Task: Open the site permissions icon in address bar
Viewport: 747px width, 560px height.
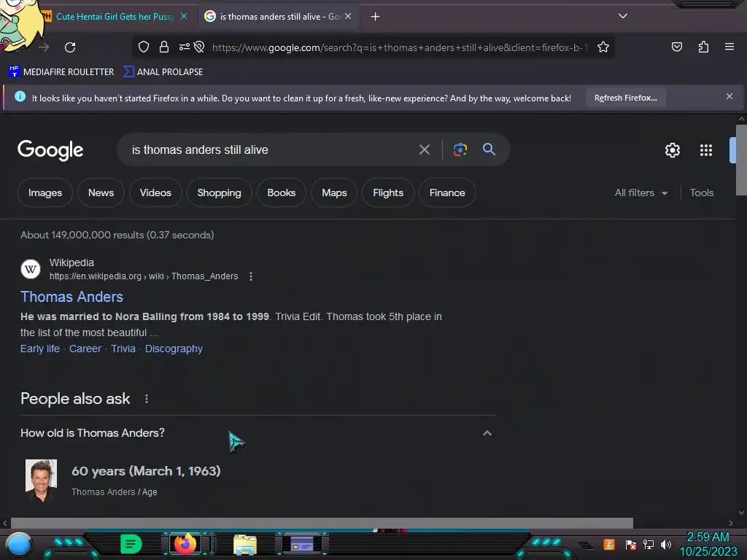Action: [x=185, y=47]
